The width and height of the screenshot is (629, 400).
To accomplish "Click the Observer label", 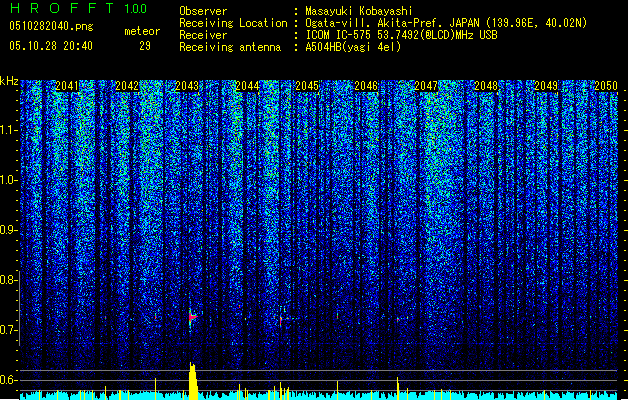I will coord(203,11).
